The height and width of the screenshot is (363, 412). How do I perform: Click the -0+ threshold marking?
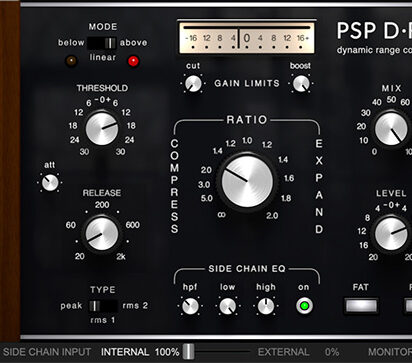click(102, 99)
